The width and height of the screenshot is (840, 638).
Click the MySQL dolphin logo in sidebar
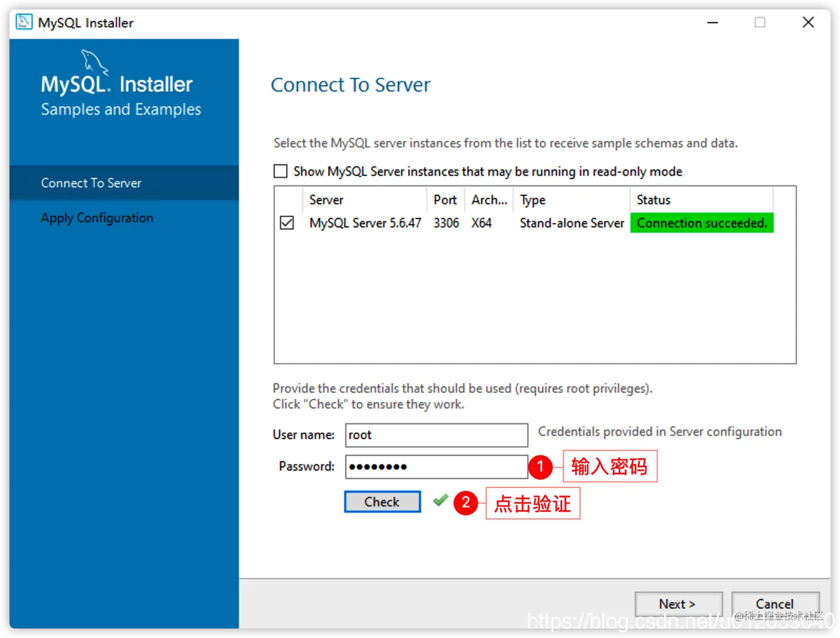[x=95, y=62]
